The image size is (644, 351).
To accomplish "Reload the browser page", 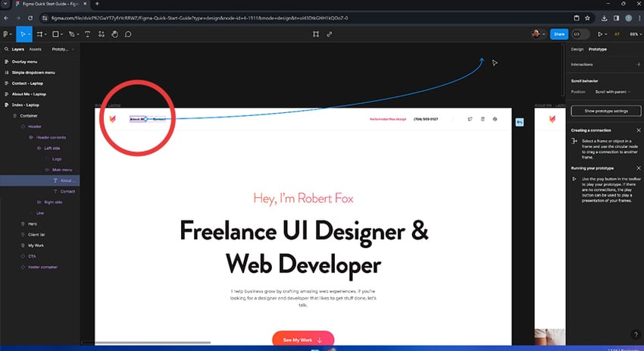I will click(x=30, y=18).
